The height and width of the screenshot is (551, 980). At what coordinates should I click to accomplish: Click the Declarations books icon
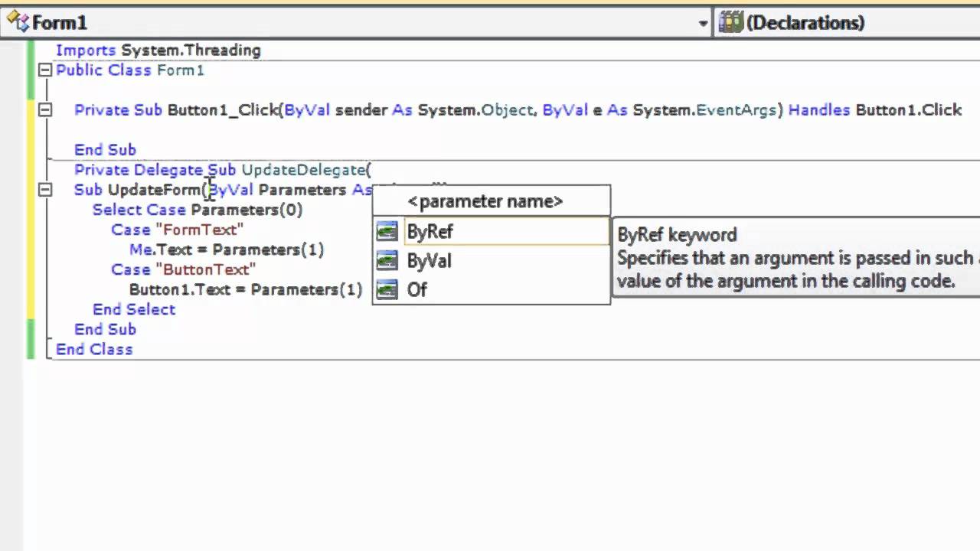(731, 22)
